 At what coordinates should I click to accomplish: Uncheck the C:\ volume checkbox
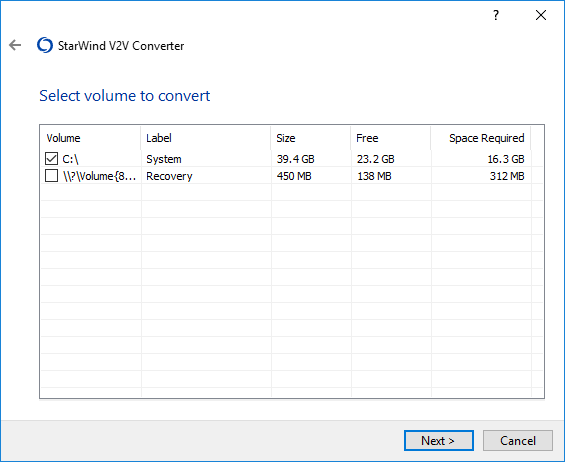(x=52, y=159)
